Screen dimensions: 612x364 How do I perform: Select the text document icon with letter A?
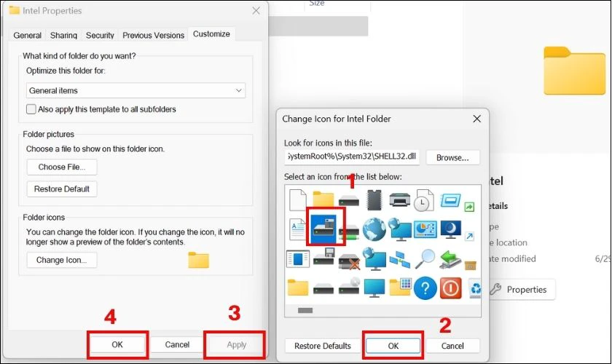pos(297,229)
